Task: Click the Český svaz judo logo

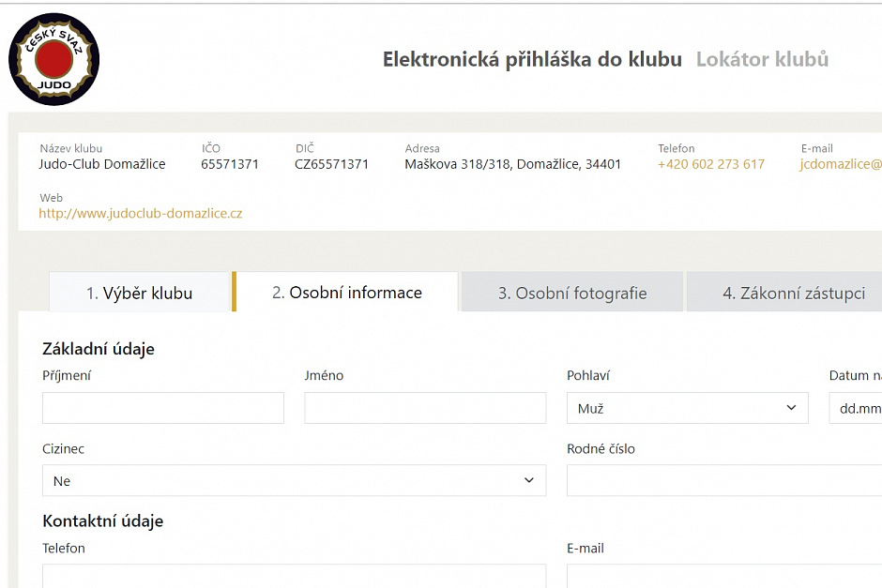Action: [54, 59]
